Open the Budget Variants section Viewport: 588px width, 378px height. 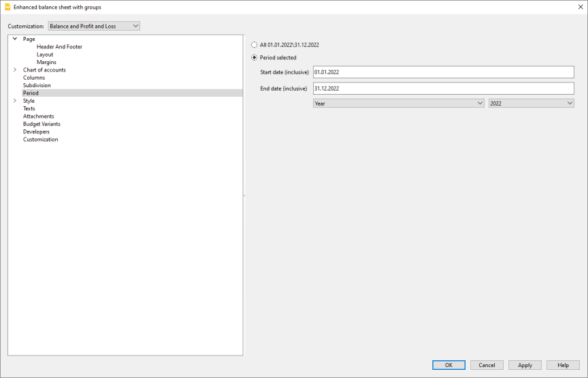pos(42,124)
